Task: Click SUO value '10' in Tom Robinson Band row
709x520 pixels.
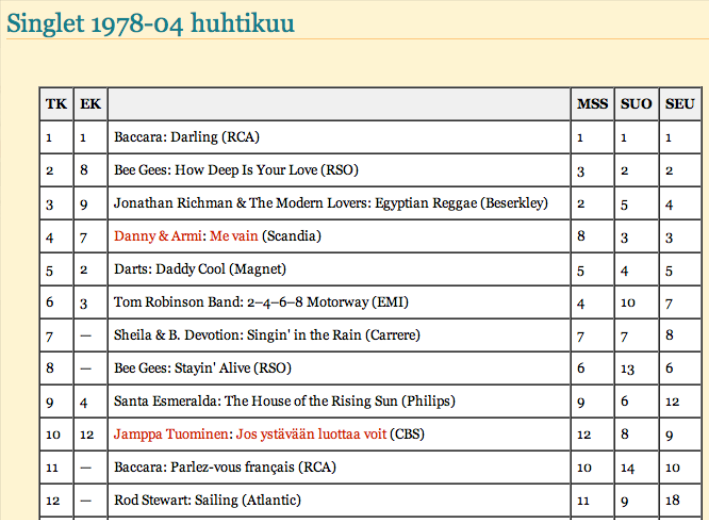Action: pos(628,303)
